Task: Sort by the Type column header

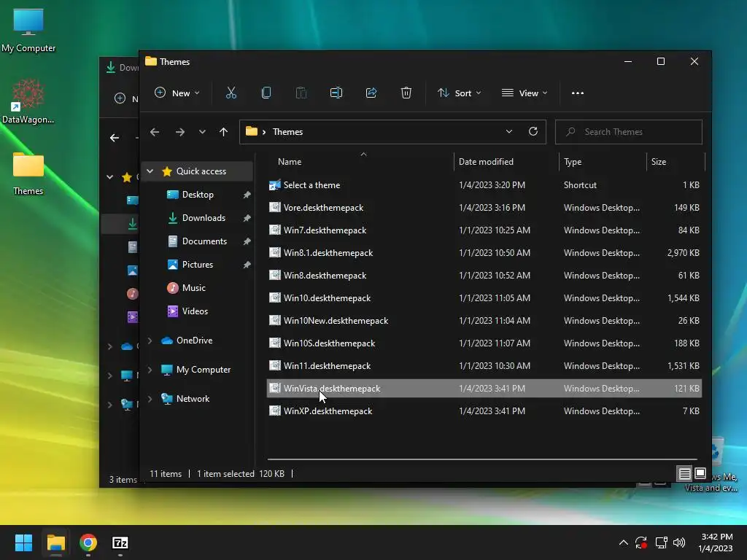Action: tap(602, 161)
